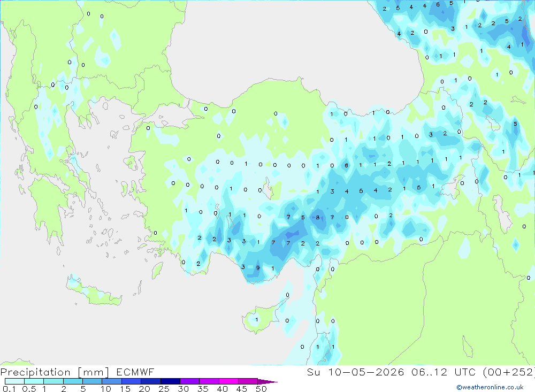Click the '0.5' legend scale label

pyautogui.click(x=29, y=389)
